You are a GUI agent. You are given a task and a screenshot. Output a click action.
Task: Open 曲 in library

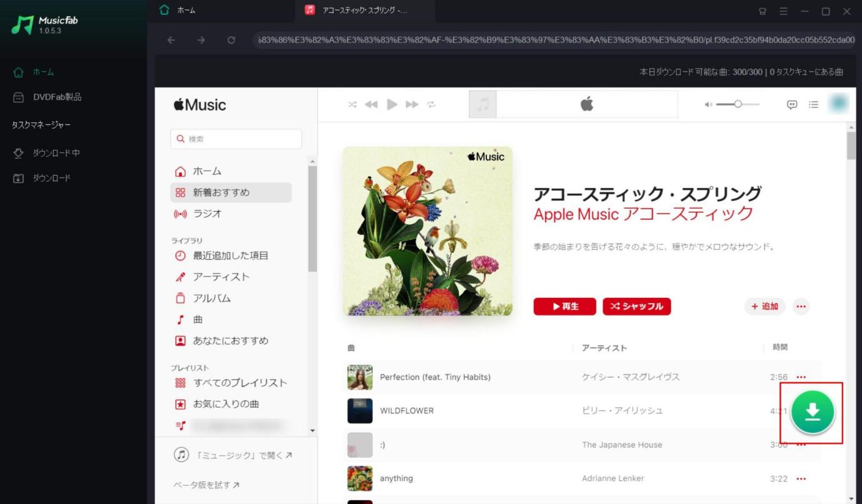[x=231, y=319]
